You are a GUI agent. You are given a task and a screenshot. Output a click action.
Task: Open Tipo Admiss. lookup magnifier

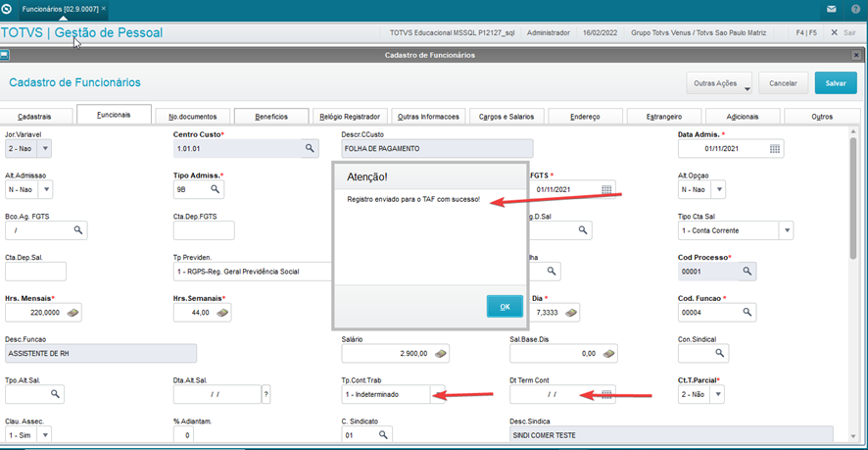(216, 189)
